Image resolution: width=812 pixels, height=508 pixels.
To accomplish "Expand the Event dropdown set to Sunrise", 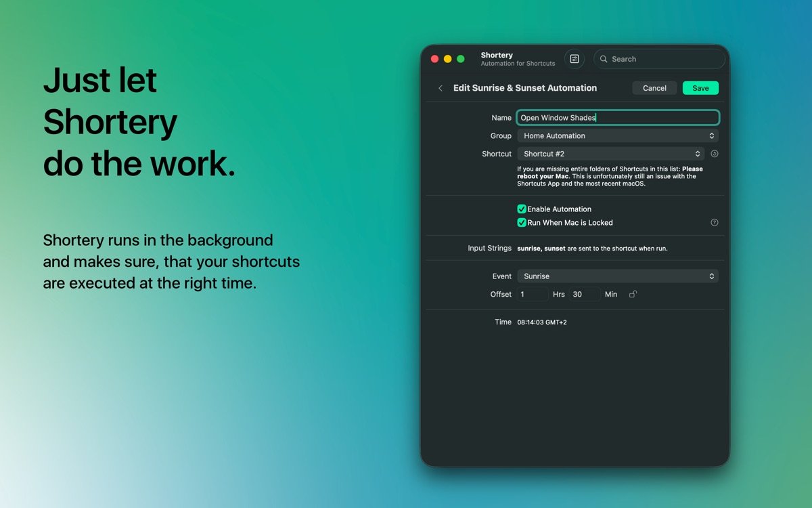I will tap(618, 276).
